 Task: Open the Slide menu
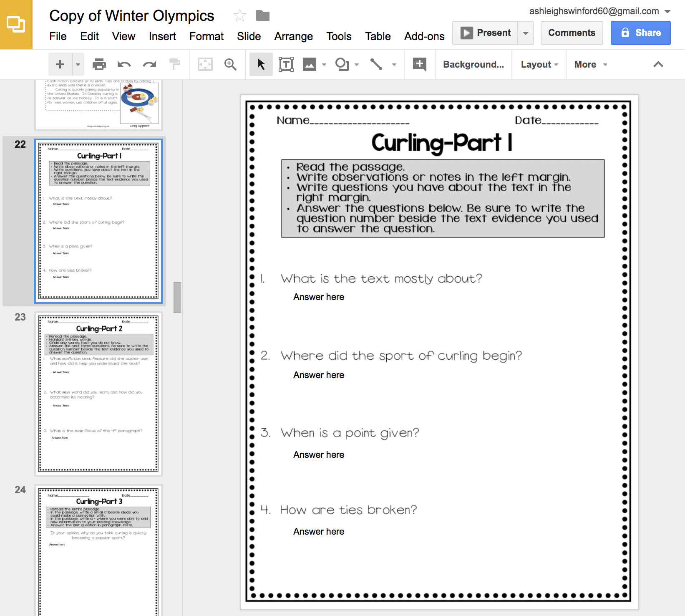pos(249,36)
